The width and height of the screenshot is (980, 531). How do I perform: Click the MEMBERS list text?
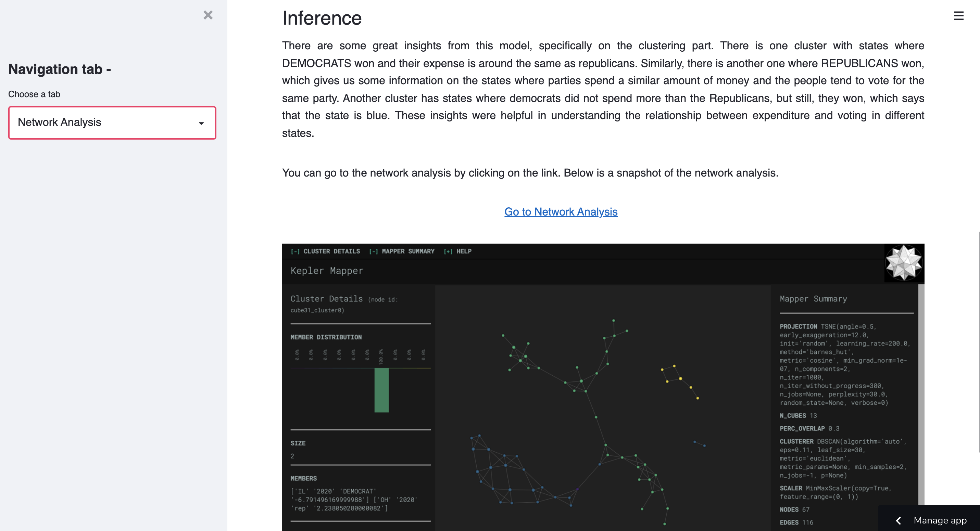(x=354, y=500)
